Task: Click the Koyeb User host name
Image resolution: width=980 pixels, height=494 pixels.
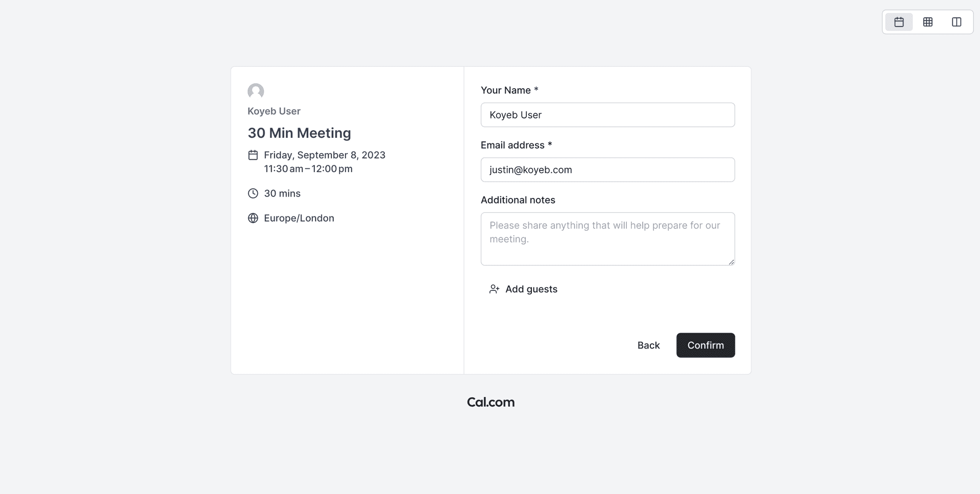Action: pos(274,111)
